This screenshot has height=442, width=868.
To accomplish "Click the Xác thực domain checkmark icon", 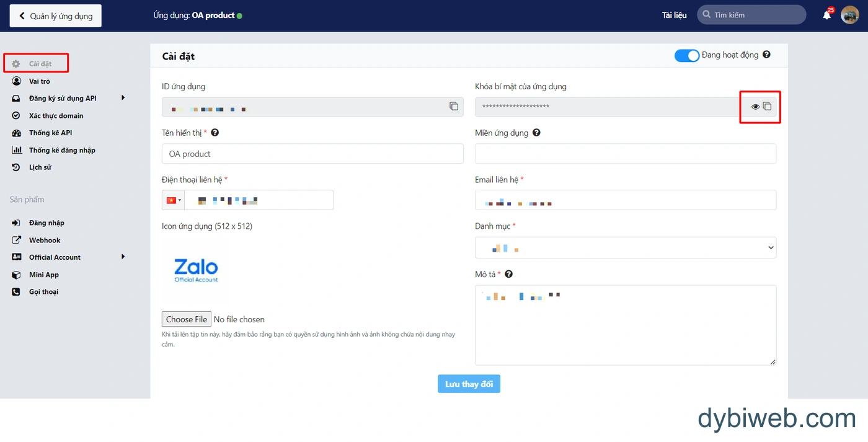I will point(16,116).
